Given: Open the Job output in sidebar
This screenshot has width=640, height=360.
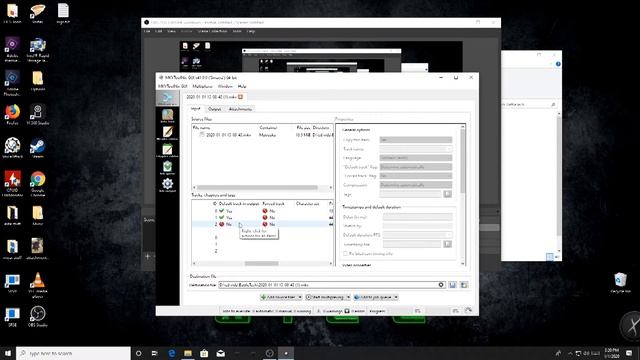Looking at the screenshot, I should point(167,184).
